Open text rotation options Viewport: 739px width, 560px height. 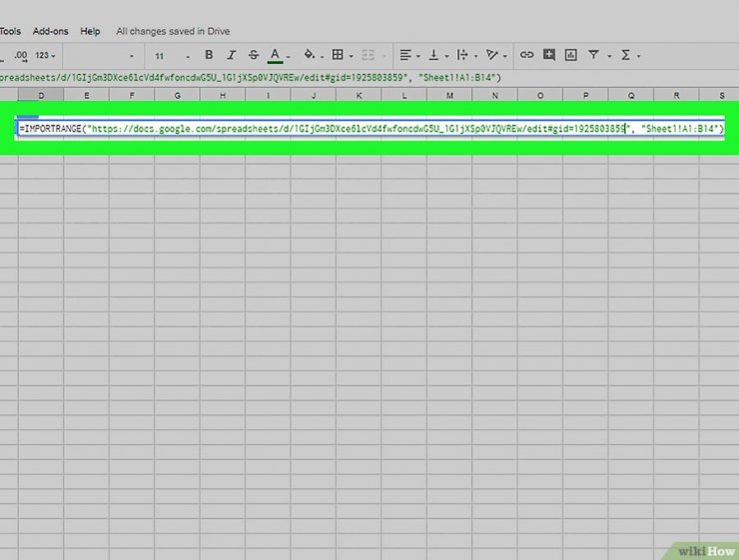point(491,55)
